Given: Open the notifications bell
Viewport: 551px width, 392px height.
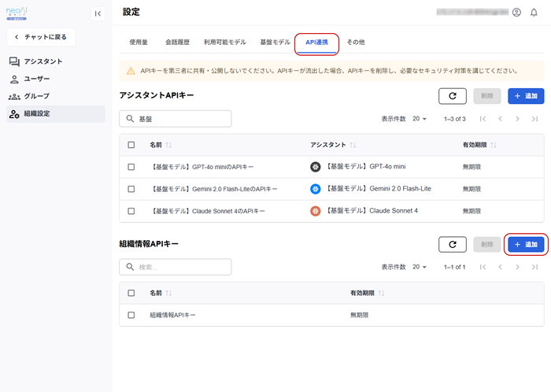Looking at the screenshot, I should point(534,13).
